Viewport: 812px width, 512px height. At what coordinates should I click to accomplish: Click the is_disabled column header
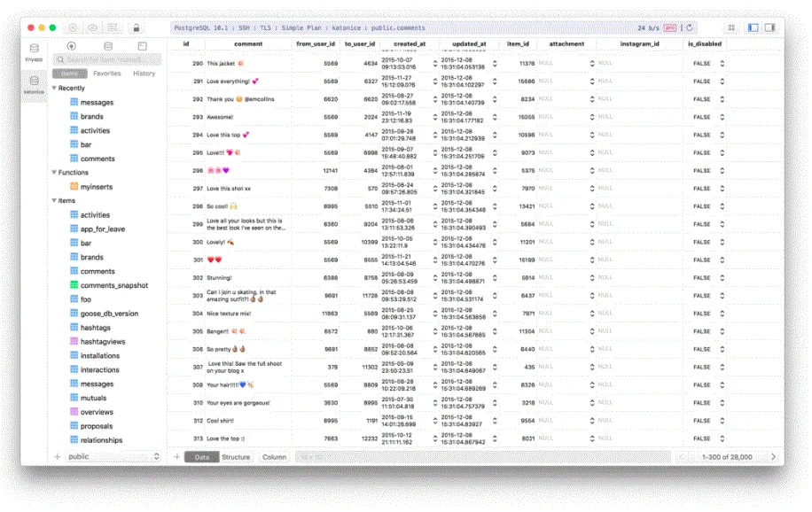[x=704, y=44]
